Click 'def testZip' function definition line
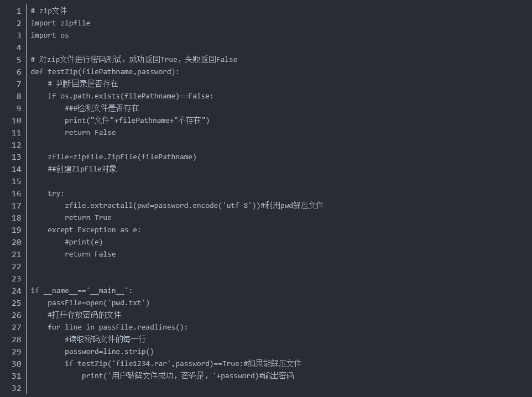532x397 pixels. pyautogui.click(x=105, y=71)
